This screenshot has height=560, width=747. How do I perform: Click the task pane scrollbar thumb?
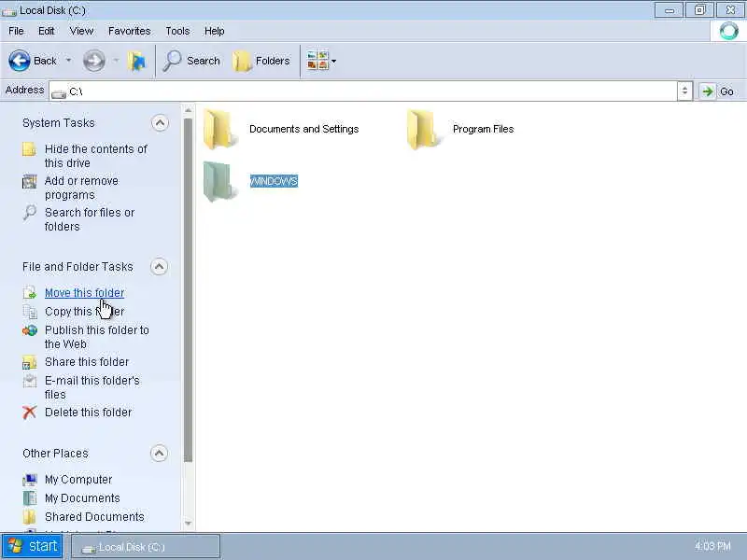tap(189, 289)
